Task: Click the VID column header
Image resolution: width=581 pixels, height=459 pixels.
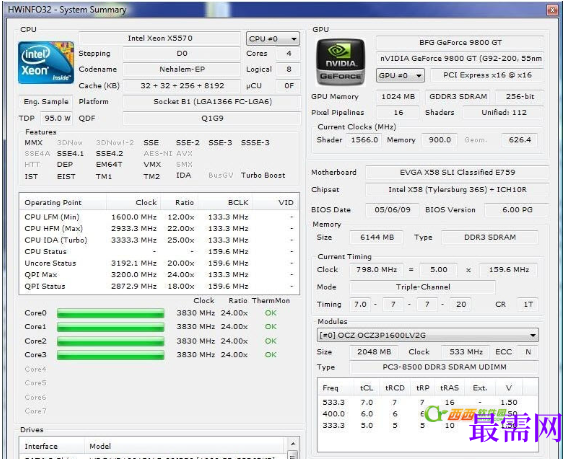Action: pos(276,203)
